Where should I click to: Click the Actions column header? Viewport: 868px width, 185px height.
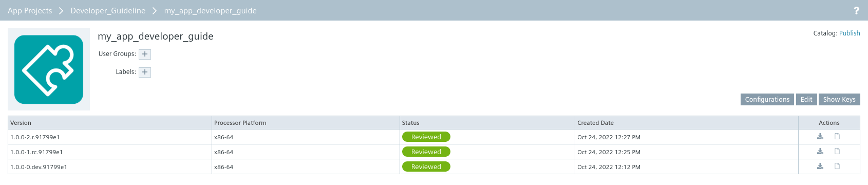coord(829,123)
